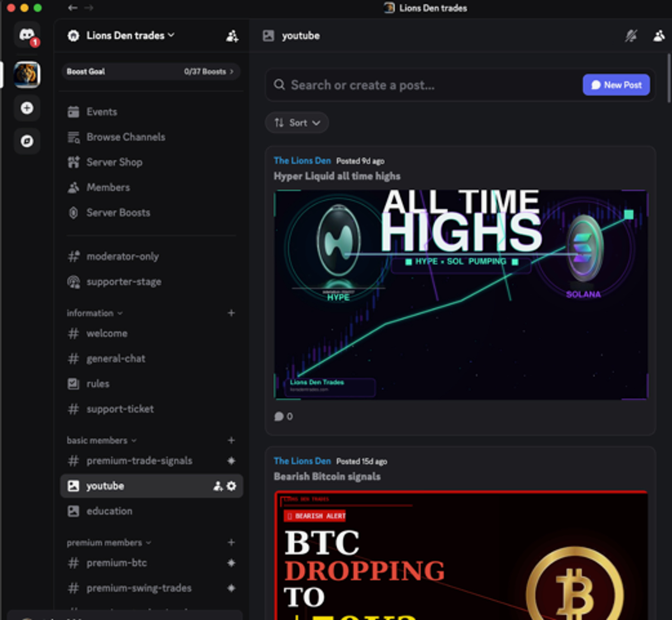Viewport: 672px width, 620px height.
Task: Open the Sort dropdown
Action: (297, 123)
